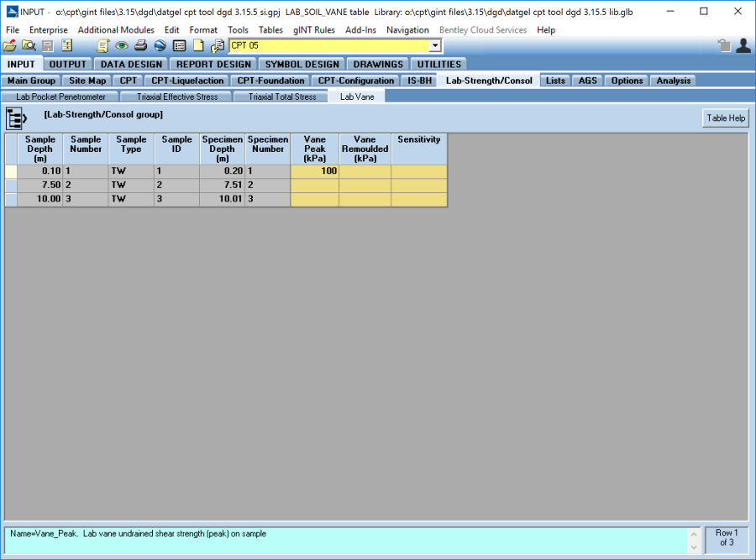Screen dimensions: 756x560
Task: Select the CPT-Liquefaction group tab
Action: [x=187, y=81]
